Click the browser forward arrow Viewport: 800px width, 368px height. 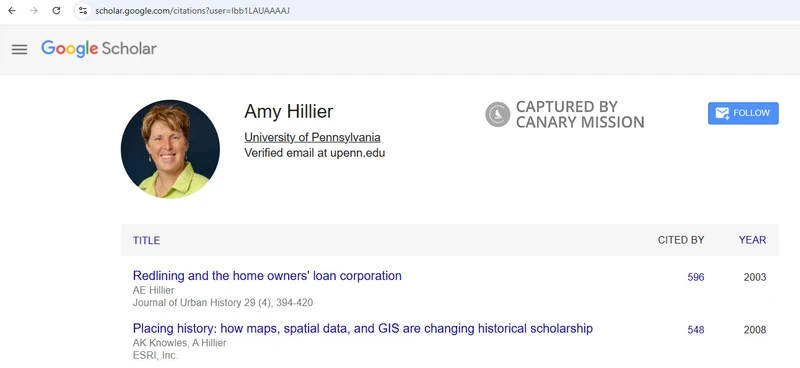tap(34, 10)
